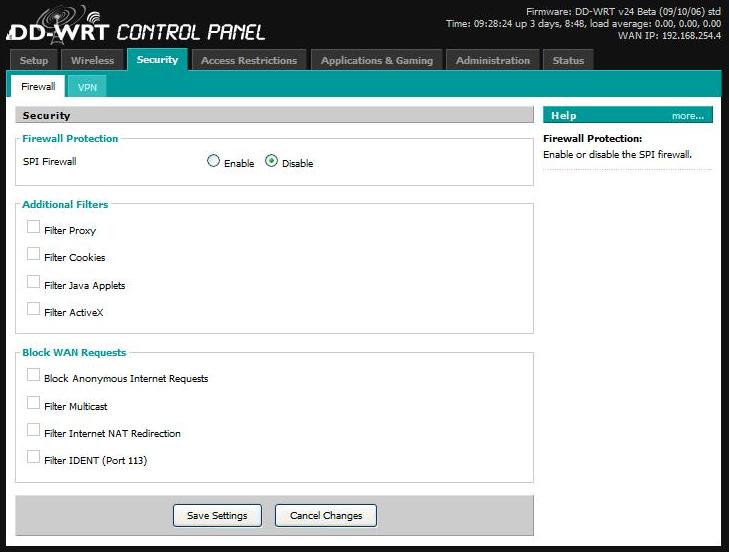Click the Security section header

[x=274, y=115]
